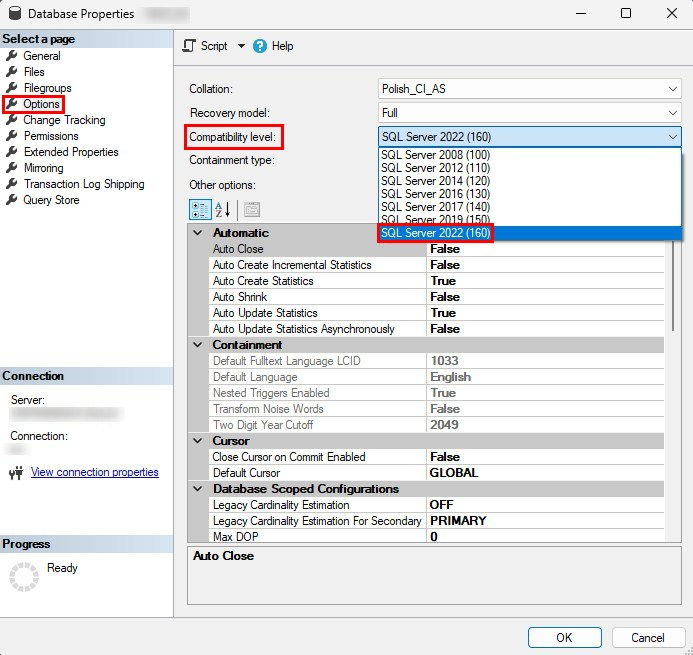Image resolution: width=693 pixels, height=655 pixels.
Task: Collapse the Database Scoped Configurations category
Action: [198, 489]
